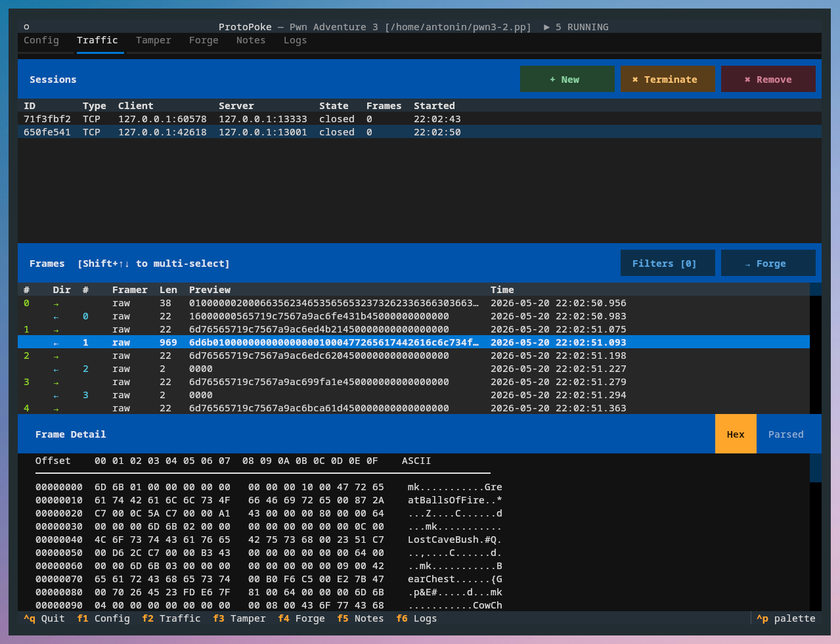Terminate the selected session

point(668,79)
